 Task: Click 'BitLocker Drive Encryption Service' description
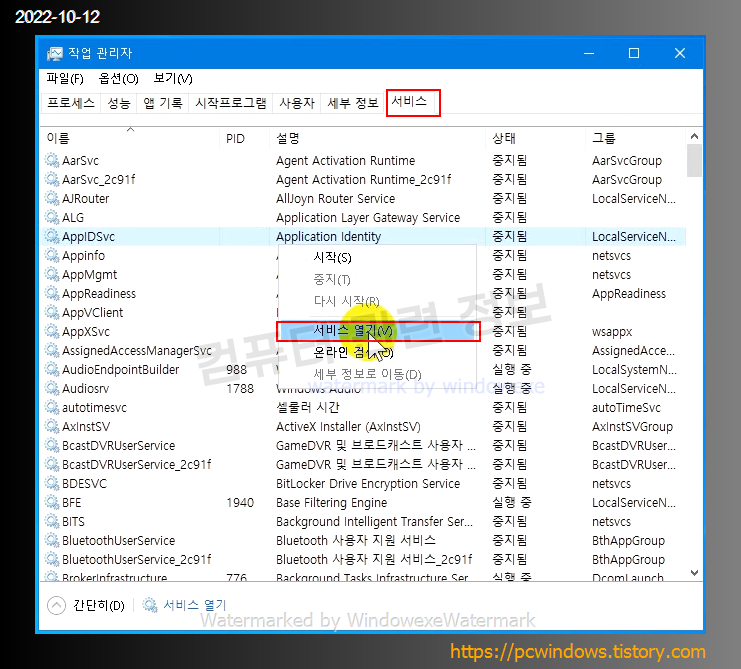coord(368,483)
